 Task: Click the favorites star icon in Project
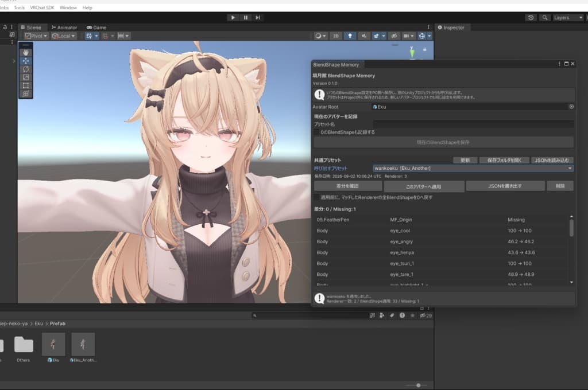[x=412, y=315]
